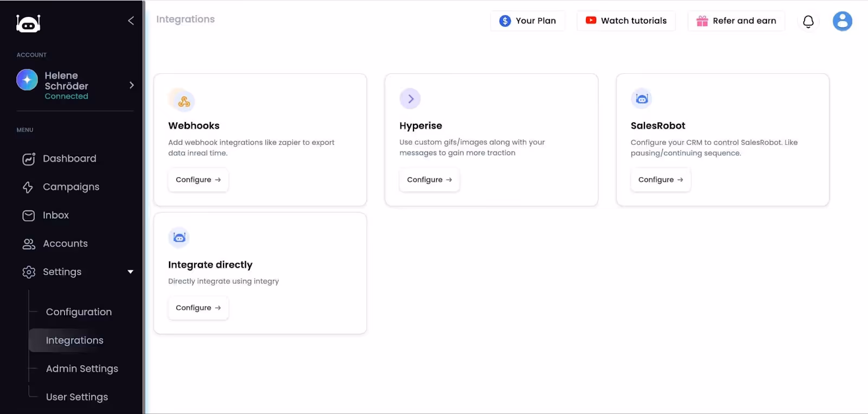This screenshot has width=868, height=414.
Task: Select Settings in the sidebar menu
Action: pos(62,272)
